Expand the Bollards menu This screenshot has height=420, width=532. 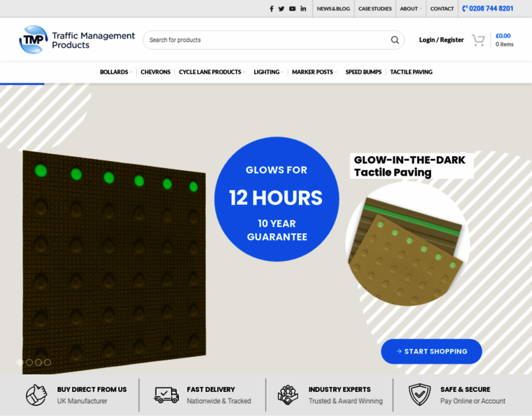[x=115, y=72]
